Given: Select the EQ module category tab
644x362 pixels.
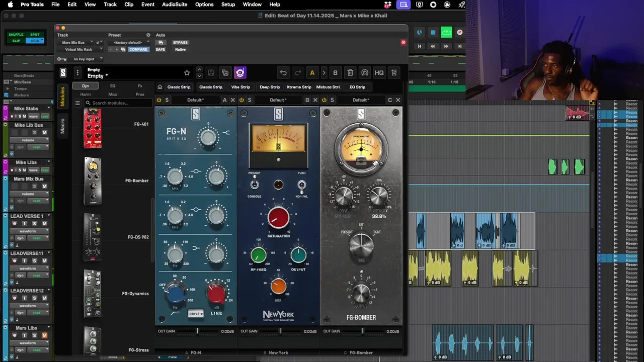Looking at the screenshot, I should click(113, 86).
